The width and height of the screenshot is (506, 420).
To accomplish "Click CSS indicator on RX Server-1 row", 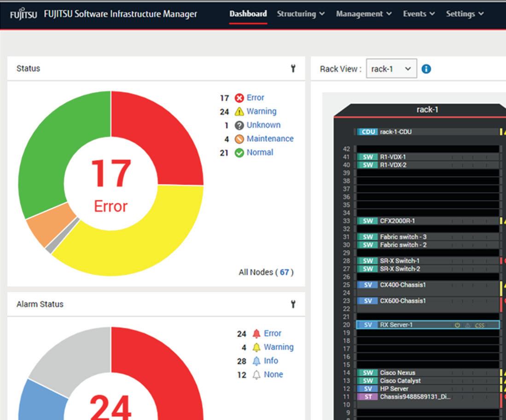I will click(480, 325).
